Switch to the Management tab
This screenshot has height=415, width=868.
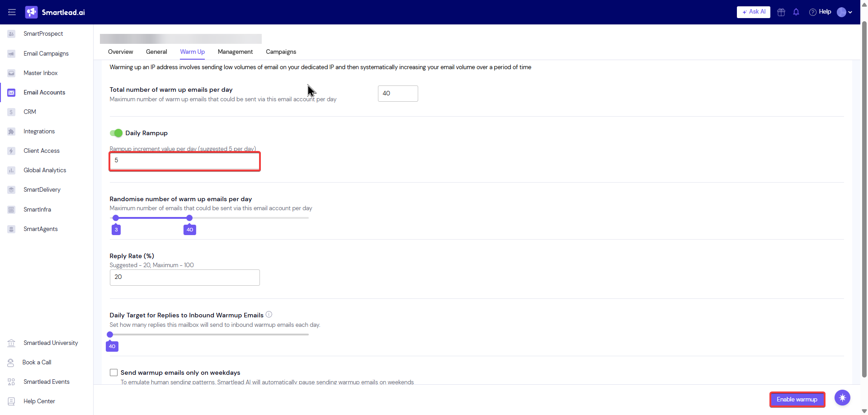pos(235,52)
